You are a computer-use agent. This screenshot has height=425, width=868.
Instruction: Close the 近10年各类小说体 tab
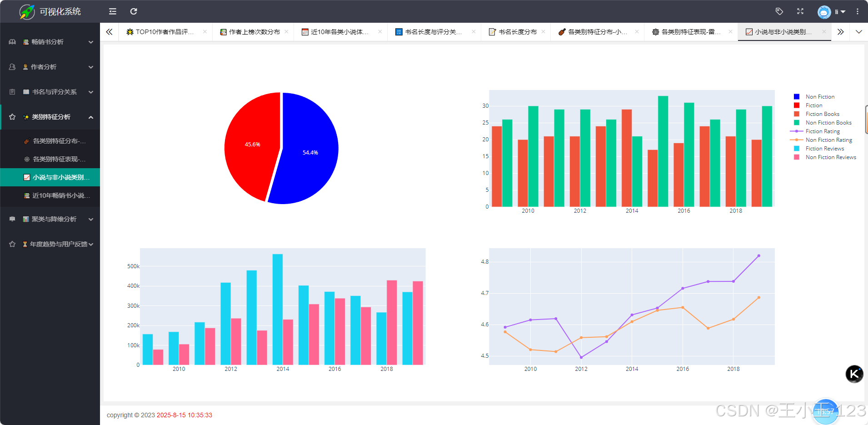[x=380, y=32]
